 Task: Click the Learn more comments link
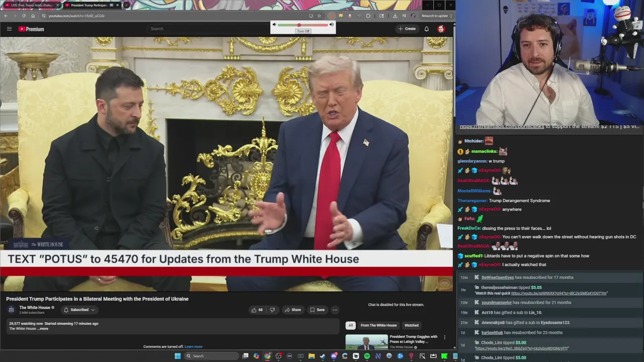tap(193, 346)
